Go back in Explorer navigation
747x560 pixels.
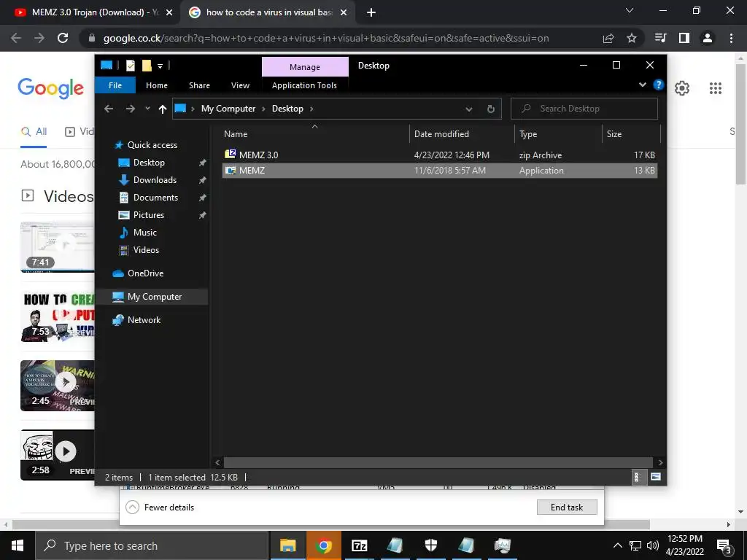(x=109, y=109)
